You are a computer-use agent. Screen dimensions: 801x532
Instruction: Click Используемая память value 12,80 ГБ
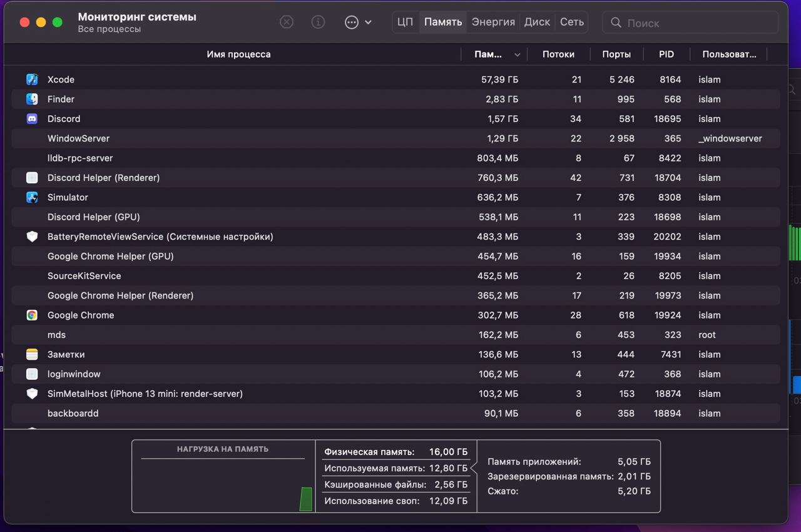[448, 468]
